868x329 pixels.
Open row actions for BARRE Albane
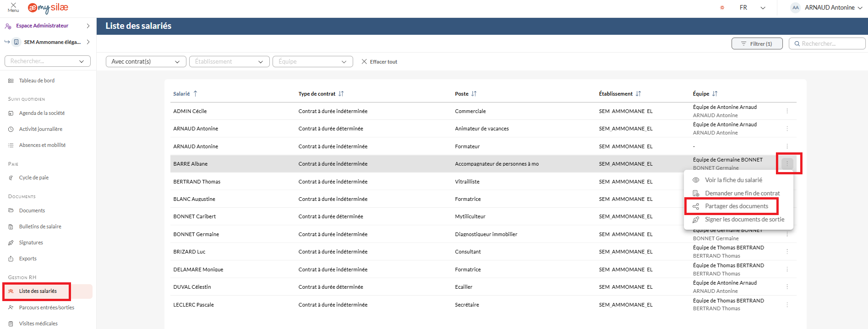tap(787, 164)
